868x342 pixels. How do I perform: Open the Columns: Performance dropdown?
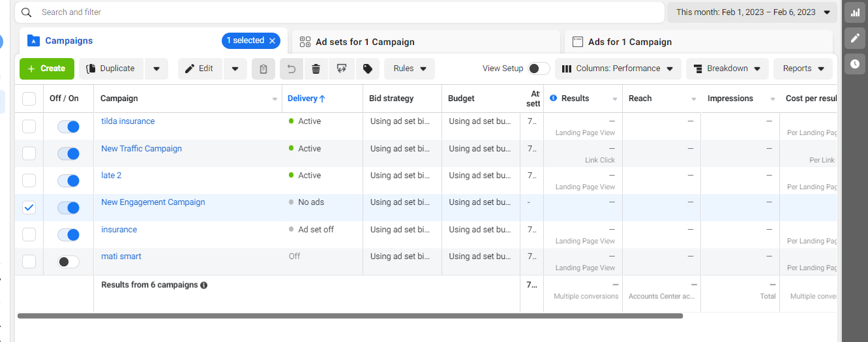coord(618,69)
